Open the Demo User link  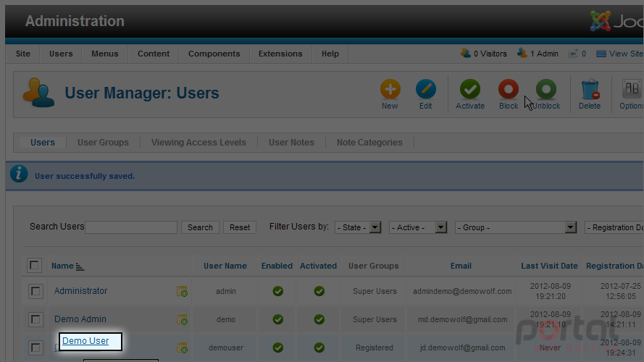(x=85, y=341)
